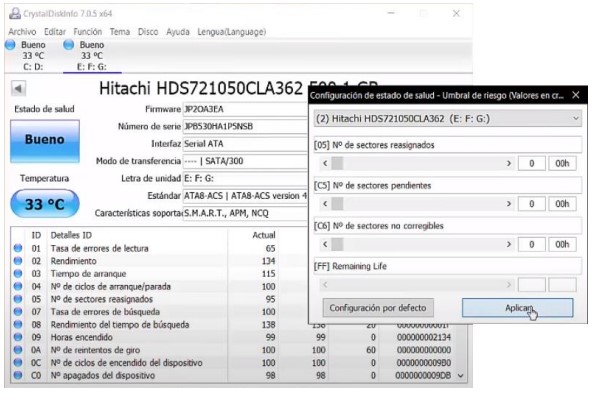Click the Interfaz field Serial ATA
Image resolution: width=593 pixels, height=394 pixels.
245,144
